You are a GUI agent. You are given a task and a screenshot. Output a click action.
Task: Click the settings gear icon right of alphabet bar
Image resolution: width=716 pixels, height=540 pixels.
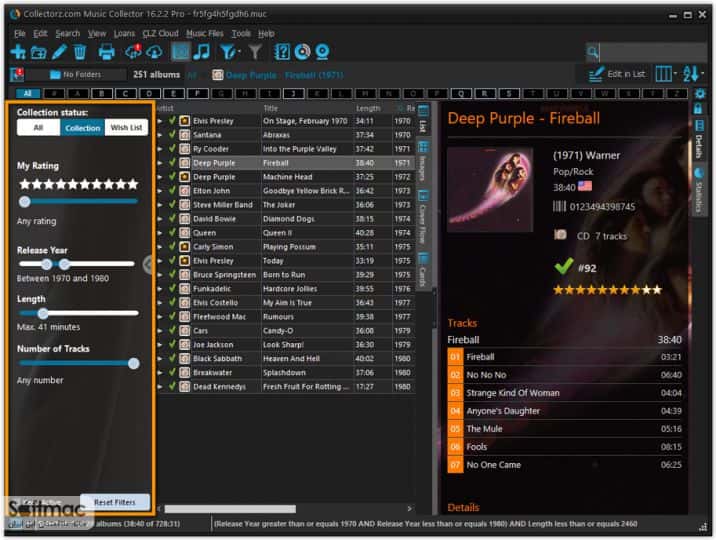[x=700, y=94]
